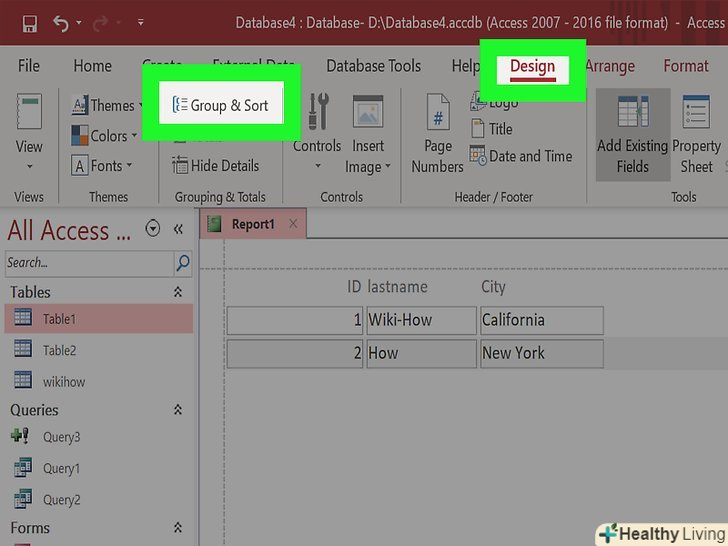The image size is (728, 546).
Task: Select the Design ribbon tab
Action: point(533,68)
